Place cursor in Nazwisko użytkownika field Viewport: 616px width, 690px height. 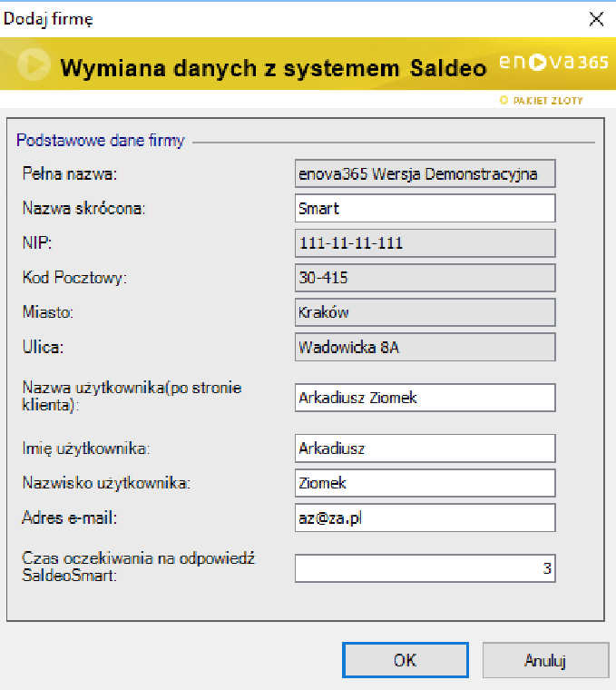(x=425, y=483)
